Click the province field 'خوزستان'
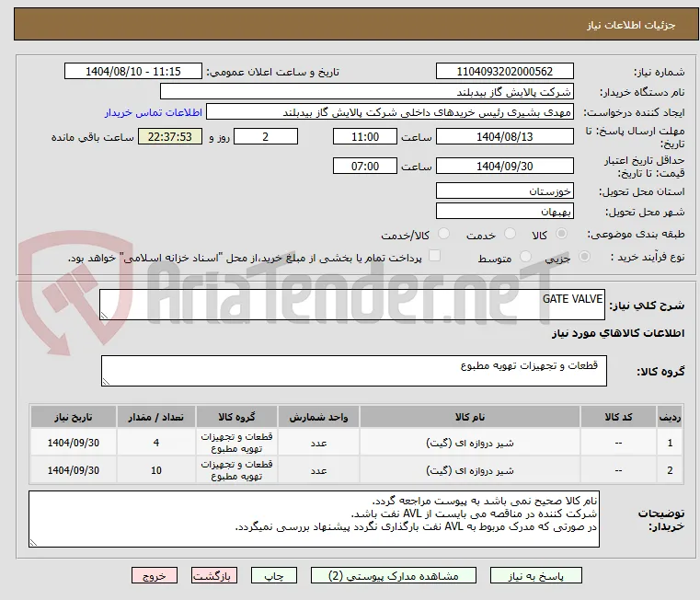 [x=504, y=190]
